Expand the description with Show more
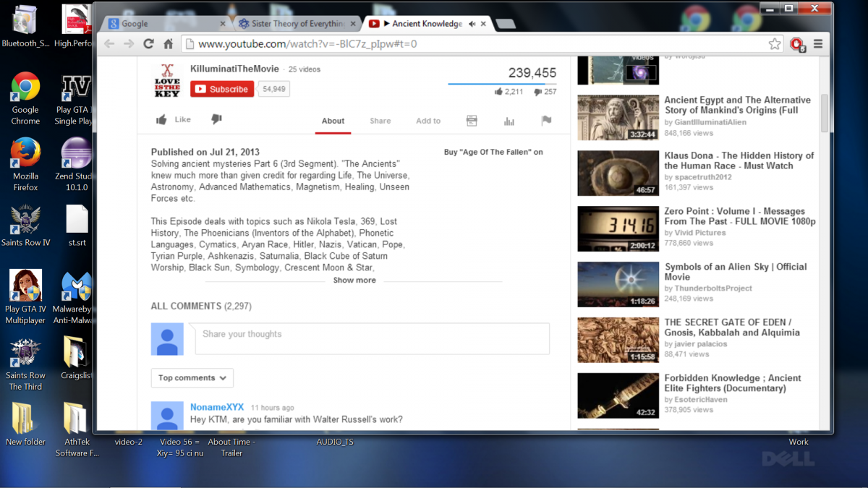868x488 pixels. click(x=354, y=281)
